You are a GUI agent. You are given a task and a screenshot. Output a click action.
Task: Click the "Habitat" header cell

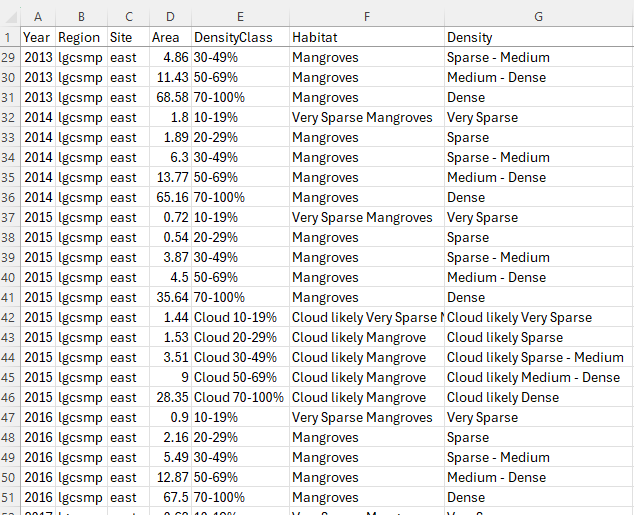[x=366, y=37]
